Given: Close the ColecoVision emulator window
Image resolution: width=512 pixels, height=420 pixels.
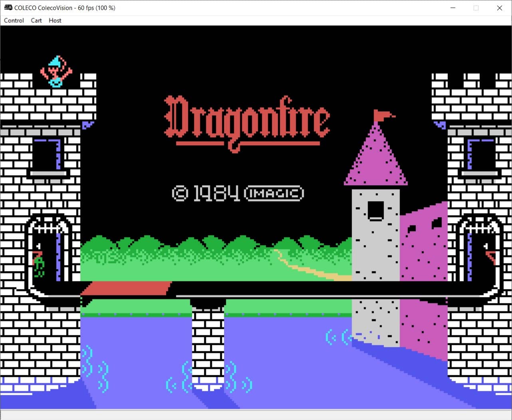Looking at the screenshot, I should pos(499,8).
